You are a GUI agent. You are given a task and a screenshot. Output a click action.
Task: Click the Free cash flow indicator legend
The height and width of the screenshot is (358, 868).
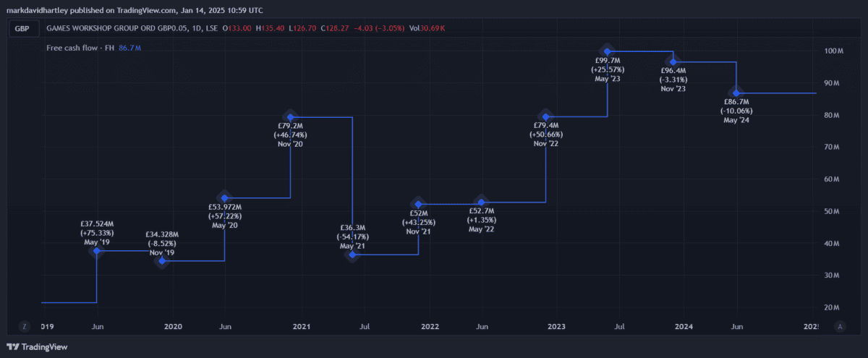point(93,48)
